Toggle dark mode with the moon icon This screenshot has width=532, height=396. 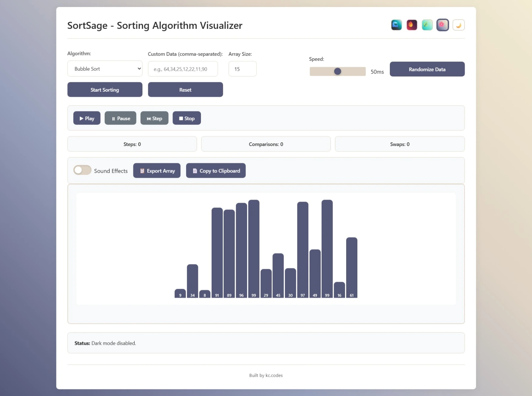pos(458,25)
